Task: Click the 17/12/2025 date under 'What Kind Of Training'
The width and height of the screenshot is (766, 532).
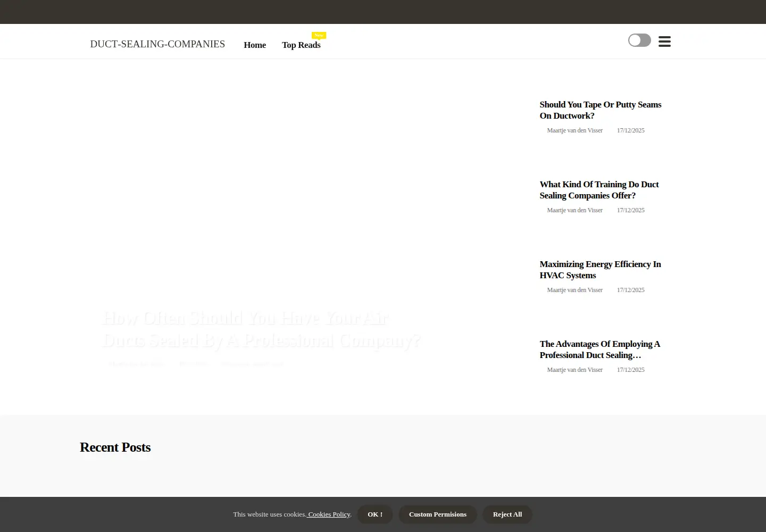Action: pyautogui.click(x=630, y=210)
